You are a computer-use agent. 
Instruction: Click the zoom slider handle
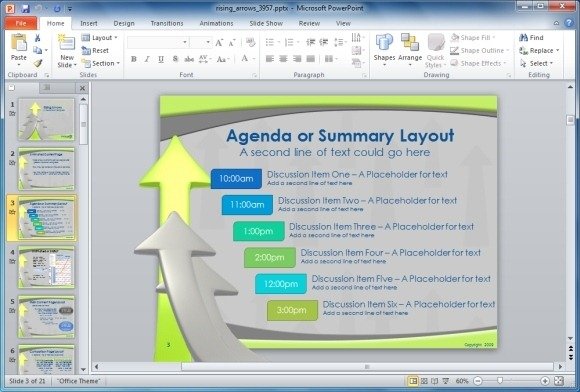click(500, 381)
